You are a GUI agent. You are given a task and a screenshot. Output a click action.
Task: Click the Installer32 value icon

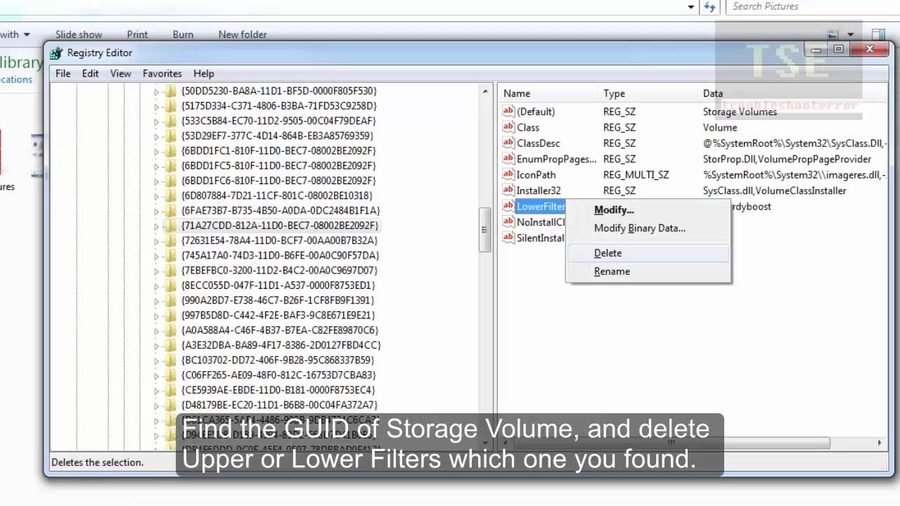pos(508,191)
